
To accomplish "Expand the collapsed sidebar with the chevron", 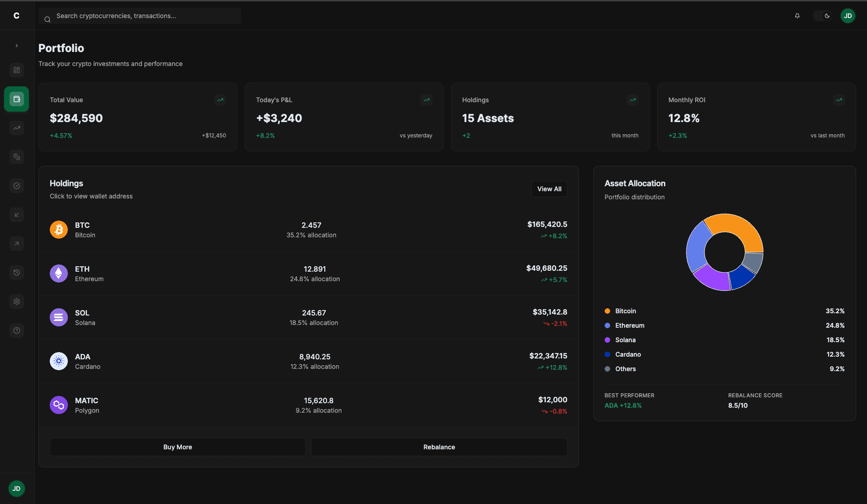I will [17, 46].
